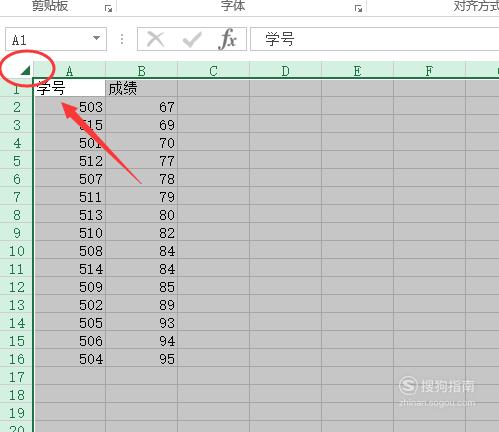Click the cell with score 67
Viewport: 499px width, 432px height.
(x=141, y=107)
